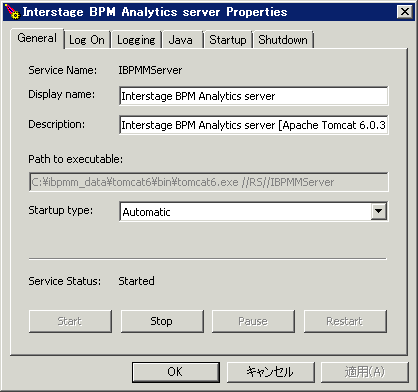This screenshot has width=418, height=392.
Task: Click the Path to executable field
Action: point(209,182)
